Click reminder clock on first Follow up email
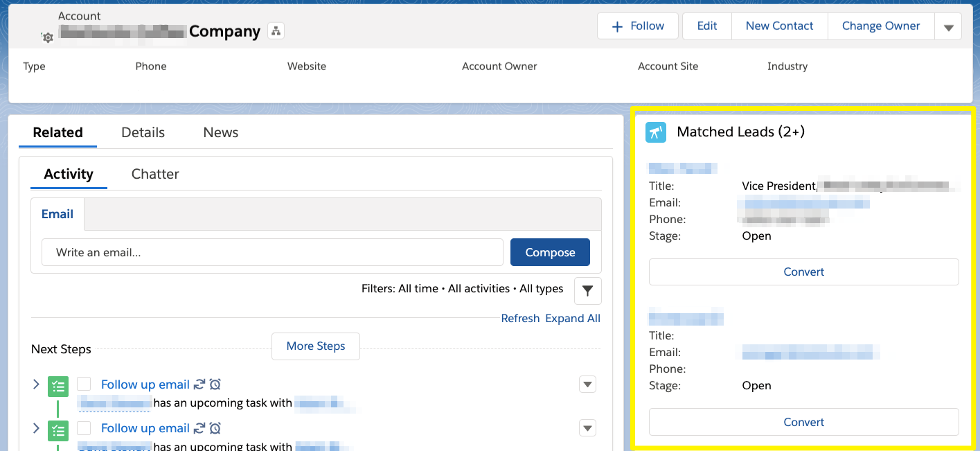The image size is (980, 451). click(215, 384)
